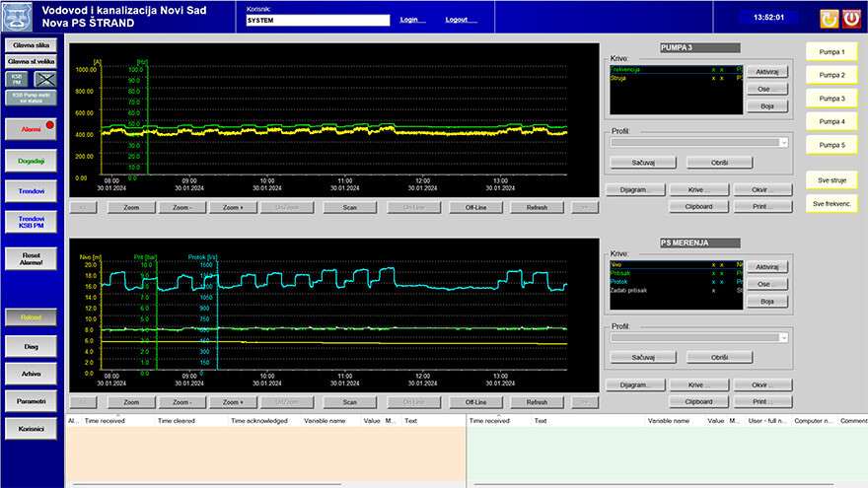868x488 pixels.
Task: Select Protok curve row
Action: point(676,282)
